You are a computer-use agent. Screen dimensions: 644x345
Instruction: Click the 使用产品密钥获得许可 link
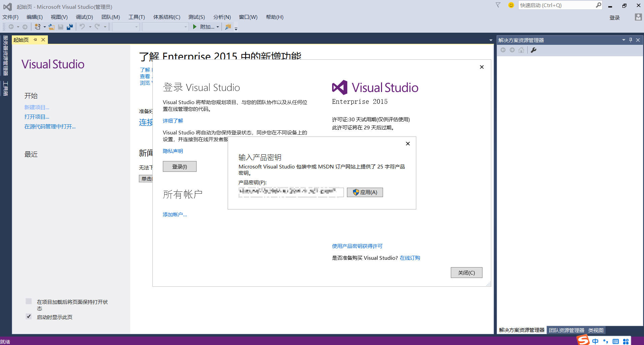tap(357, 246)
